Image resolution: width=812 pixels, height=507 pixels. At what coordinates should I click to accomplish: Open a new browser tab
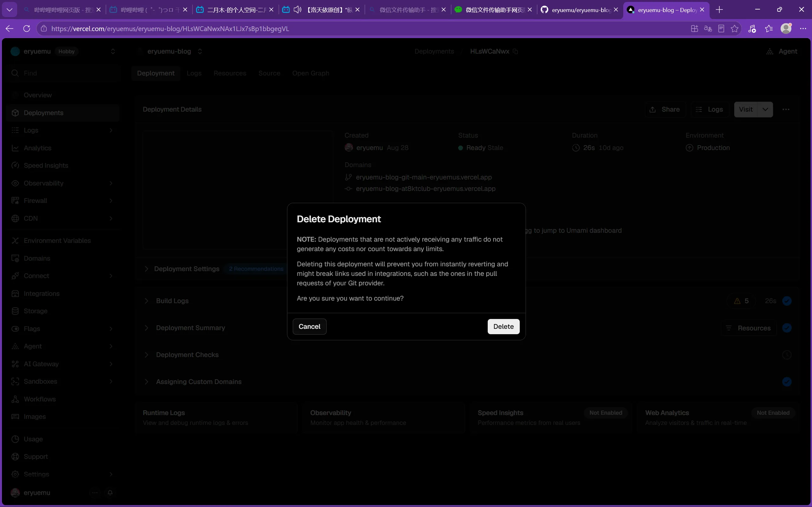[719, 10]
